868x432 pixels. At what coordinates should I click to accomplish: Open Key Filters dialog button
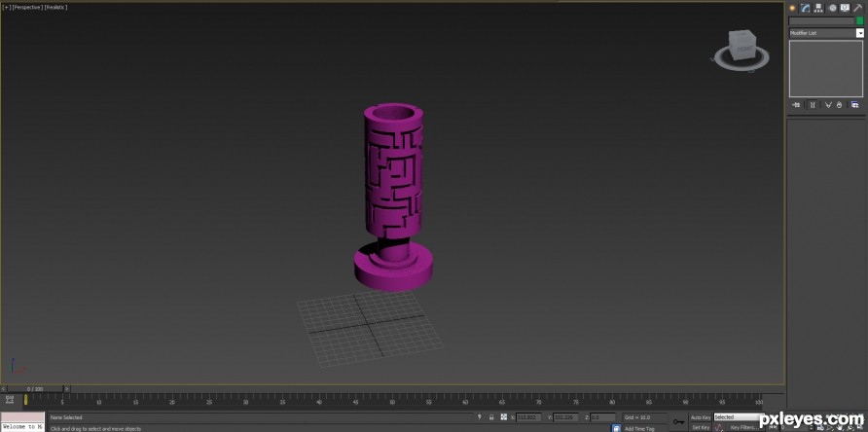pyautogui.click(x=745, y=427)
